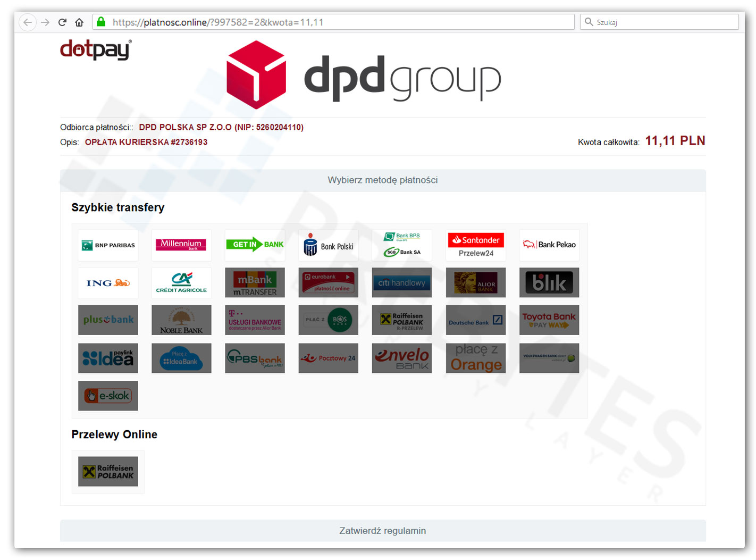Select e-skok payment option
This screenshot has width=756, height=560.
click(x=108, y=396)
